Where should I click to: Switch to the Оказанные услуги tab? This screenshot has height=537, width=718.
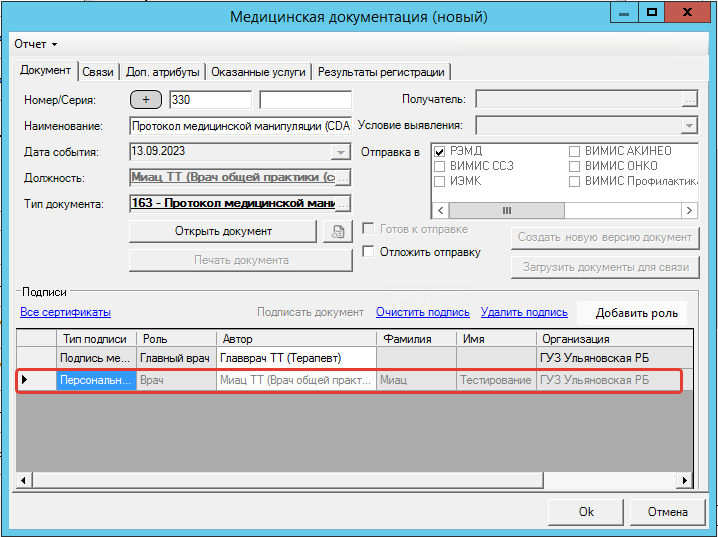point(258,72)
